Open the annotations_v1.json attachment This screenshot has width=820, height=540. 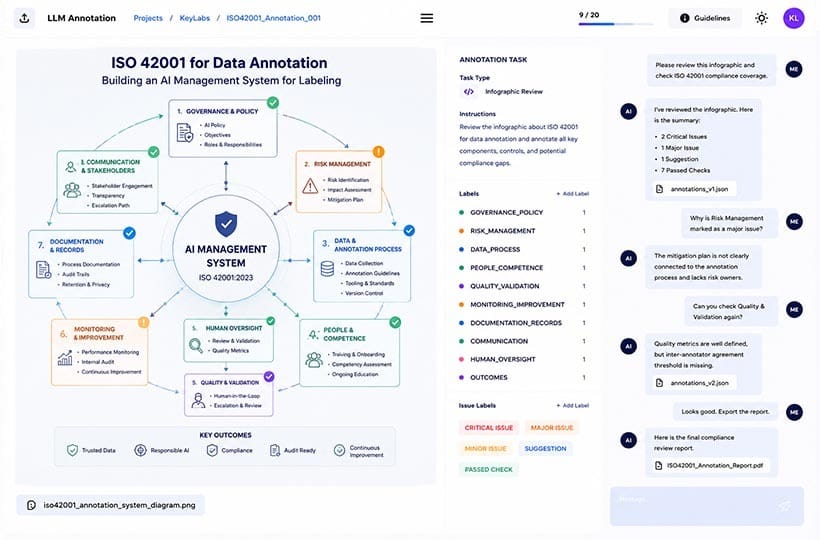[695, 189]
